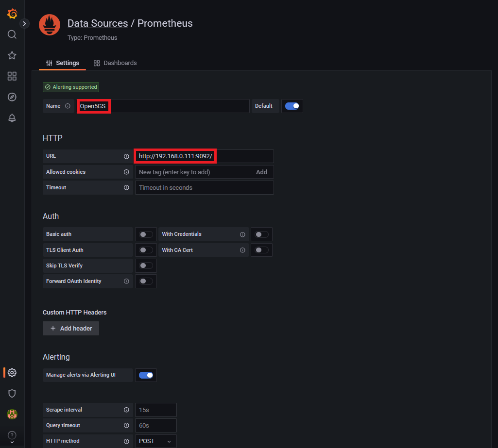The image size is (498, 448).
Task: Open the Explore compass icon
Action: (x=12, y=97)
